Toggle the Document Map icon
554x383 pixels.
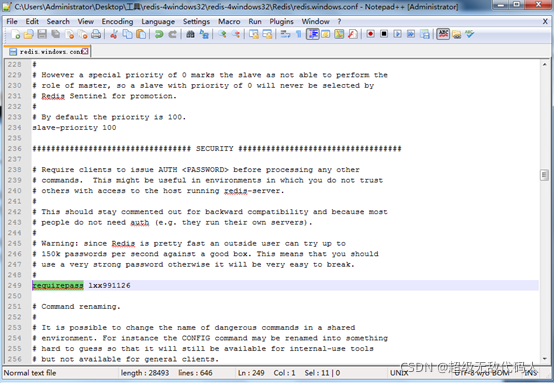pos(339,34)
